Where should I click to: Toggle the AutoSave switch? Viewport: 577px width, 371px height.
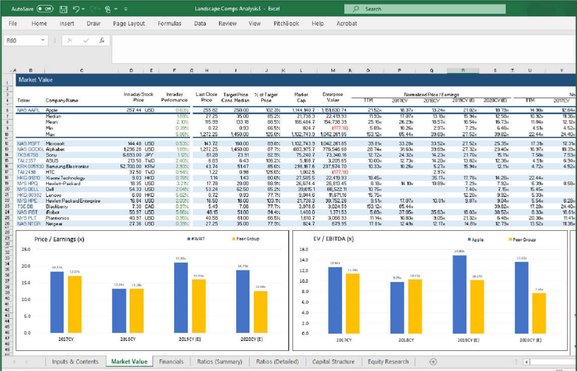pyautogui.click(x=45, y=8)
